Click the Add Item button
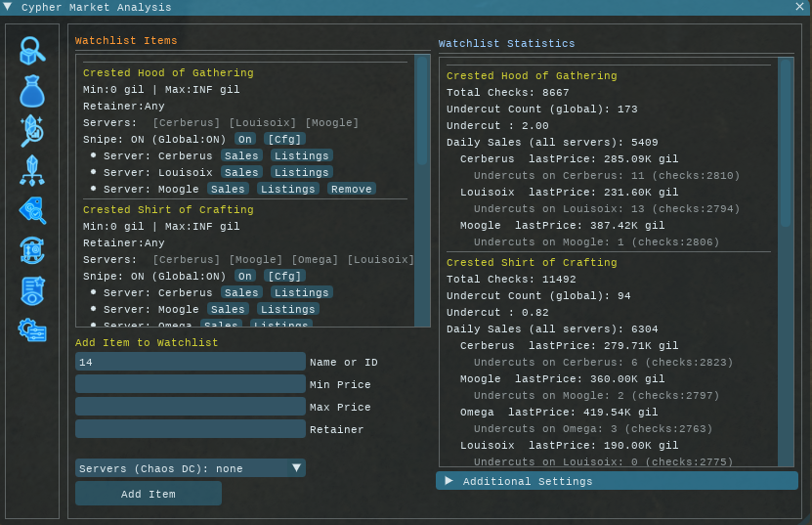 tap(149, 494)
